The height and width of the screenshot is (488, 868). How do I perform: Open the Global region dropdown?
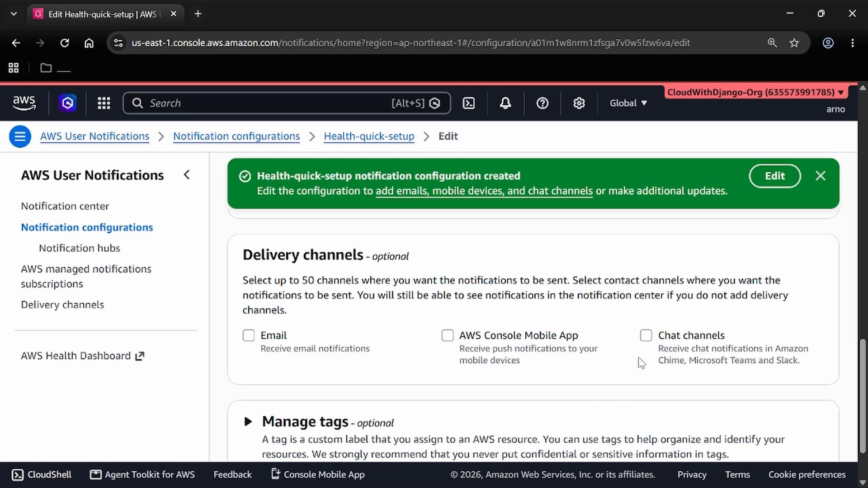pos(628,103)
